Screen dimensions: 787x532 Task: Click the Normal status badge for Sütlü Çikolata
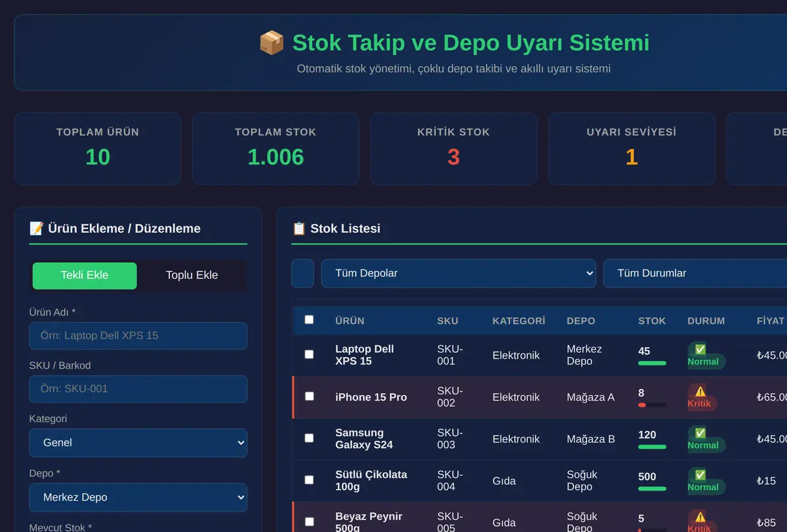(x=706, y=481)
